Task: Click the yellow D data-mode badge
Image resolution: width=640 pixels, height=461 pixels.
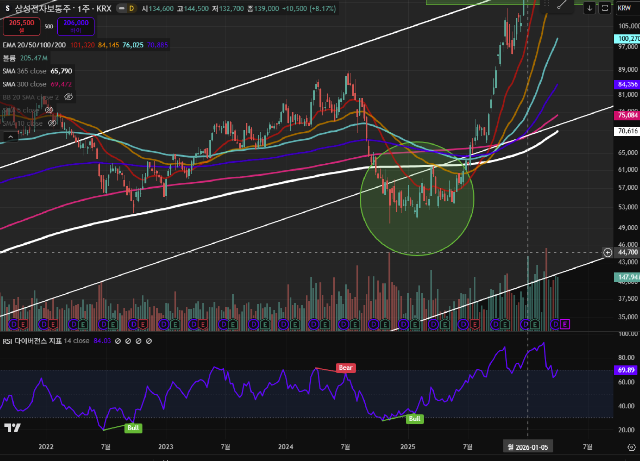Action: pyautogui.click(x=131, y=8)
